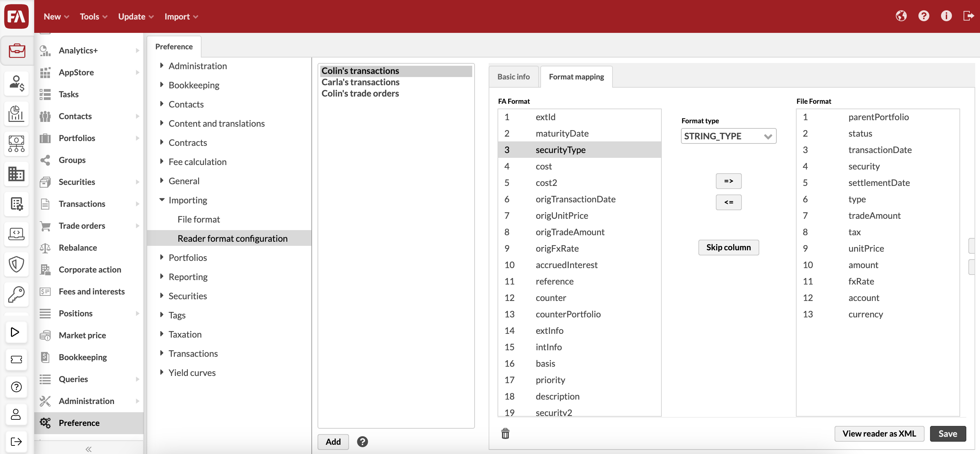The height and width of the screenshot is (454, 980).
Task: Click the user profile icon in rail
Action: (16, 414)
